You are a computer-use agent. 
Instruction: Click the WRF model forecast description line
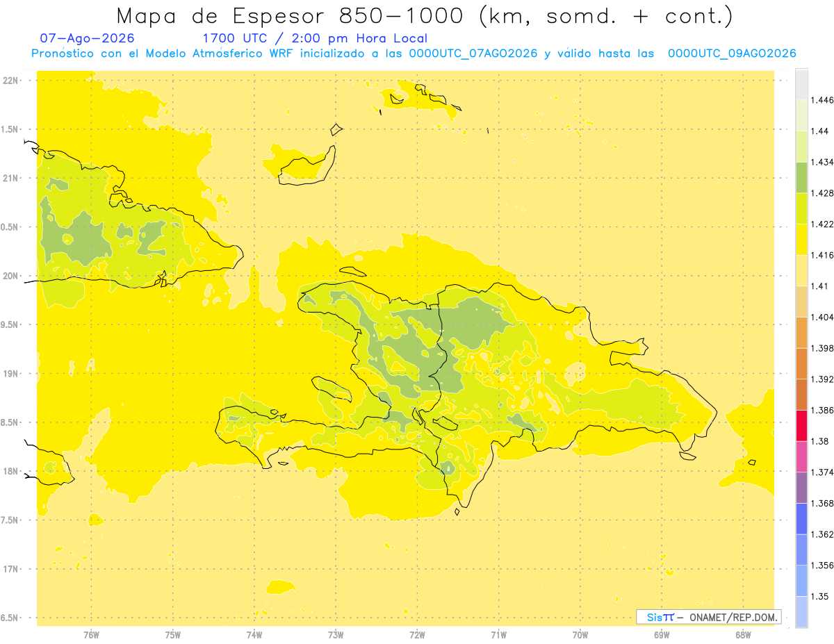414,53
